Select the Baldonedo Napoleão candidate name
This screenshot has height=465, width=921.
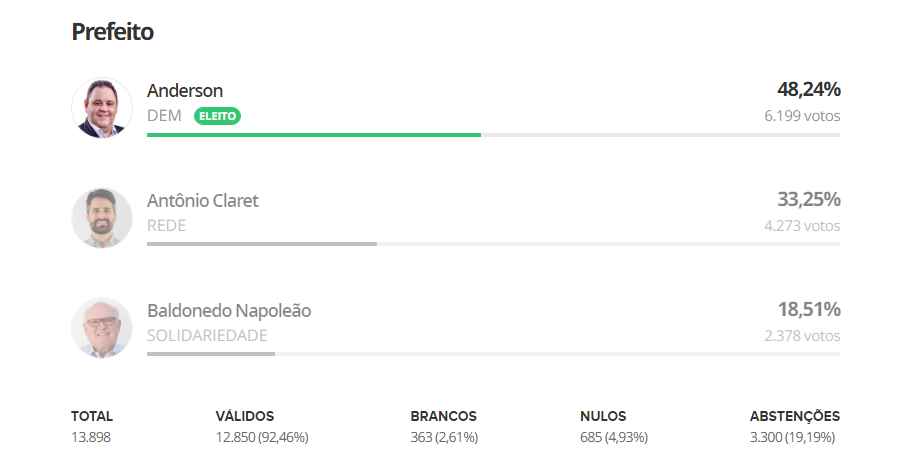click(x=229, y=310)
